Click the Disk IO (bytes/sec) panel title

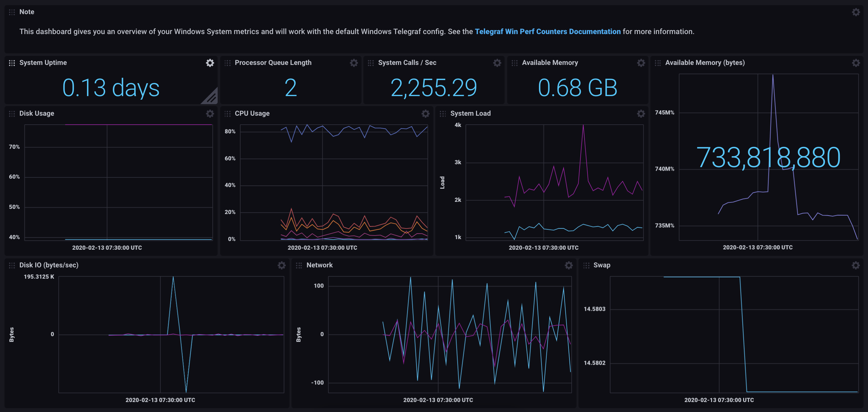(49, 265)
